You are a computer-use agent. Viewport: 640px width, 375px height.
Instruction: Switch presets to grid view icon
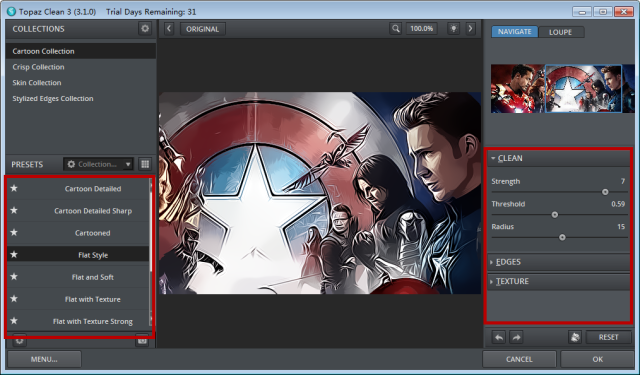(x=145, y=164)
